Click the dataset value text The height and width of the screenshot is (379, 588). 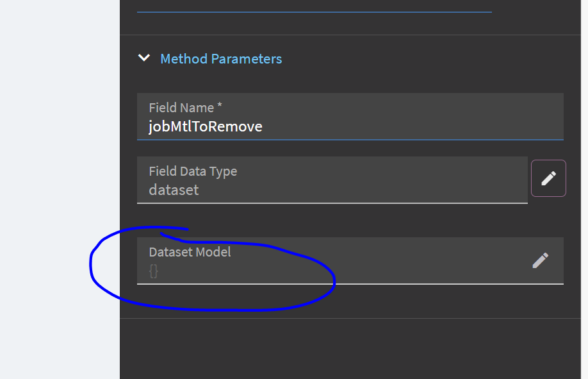coord(174,190)
